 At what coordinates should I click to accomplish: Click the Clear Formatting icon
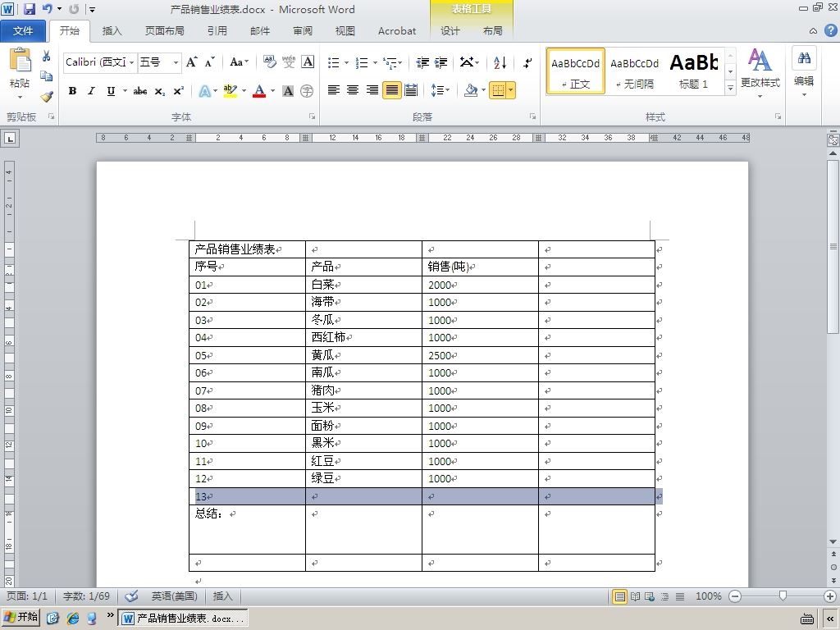tap(269, 62)
